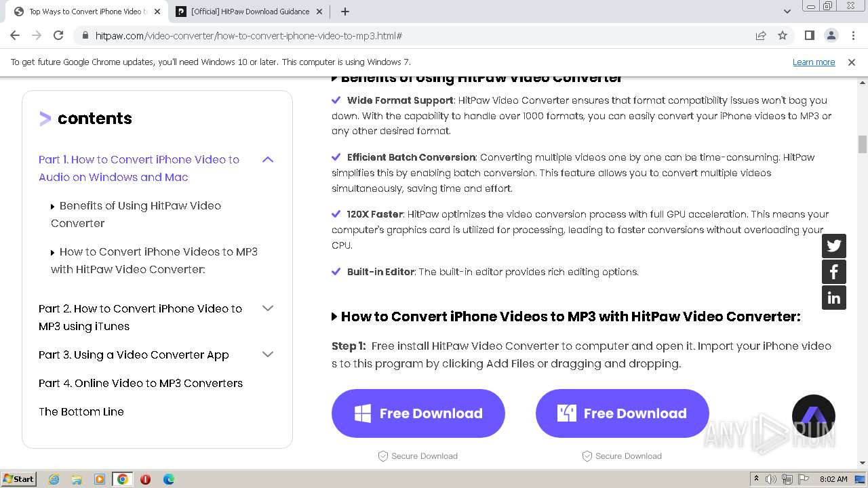
Task: Click the share page icon in address bar
Action: (x=761, y=35)
